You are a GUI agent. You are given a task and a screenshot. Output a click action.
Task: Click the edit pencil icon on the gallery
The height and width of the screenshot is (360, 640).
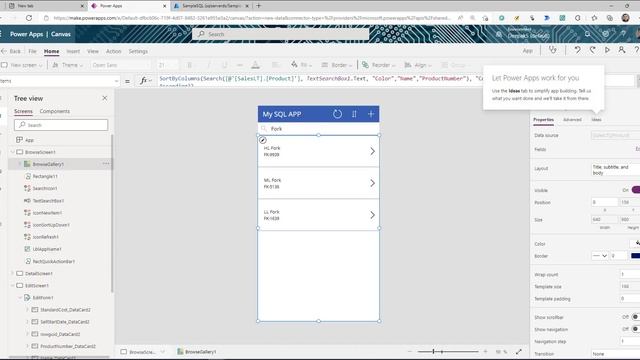click(263, 140)
